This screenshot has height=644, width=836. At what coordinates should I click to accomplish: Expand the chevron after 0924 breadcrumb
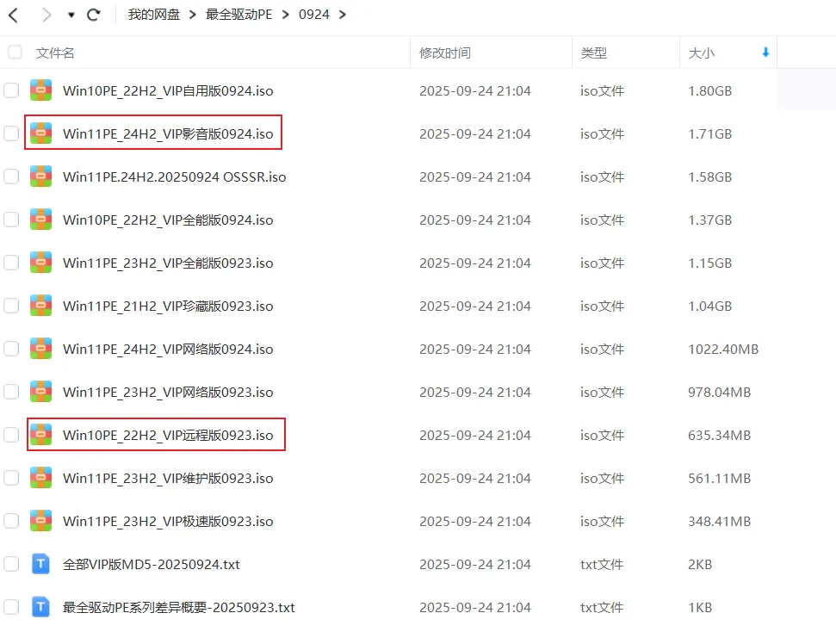tap(343, 15)
